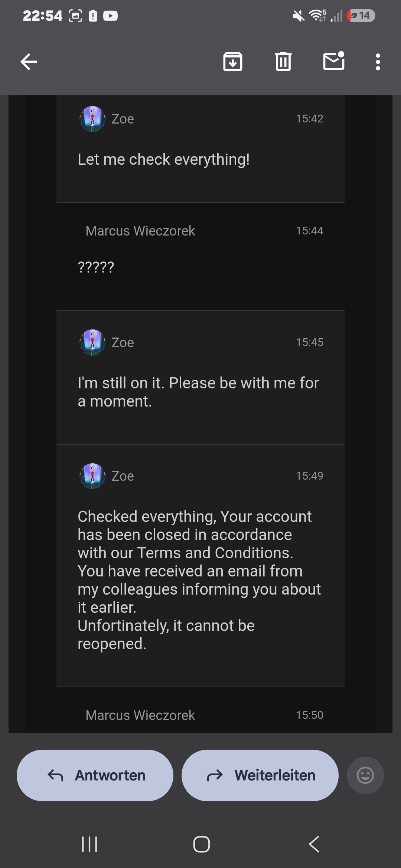Tap the Antworten reply button
The width and height of the screenshot is (401, 868).
[95, 775]
